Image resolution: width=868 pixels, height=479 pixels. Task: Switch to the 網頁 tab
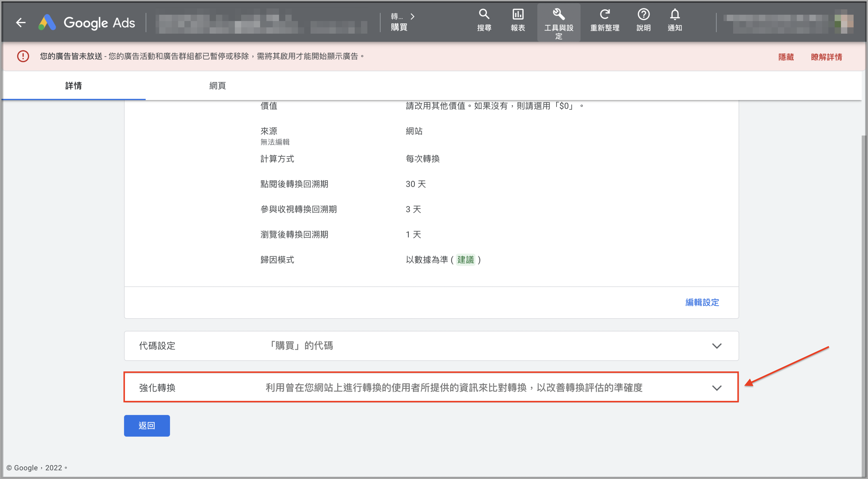[217, 86]
